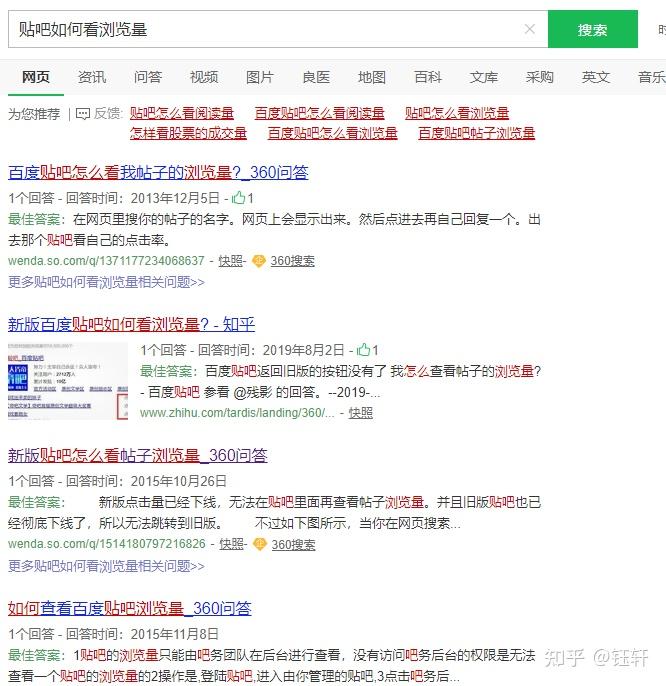Open the 问答 tab
The height and width of the screenshot is (686, 666).
click(148, 77)
